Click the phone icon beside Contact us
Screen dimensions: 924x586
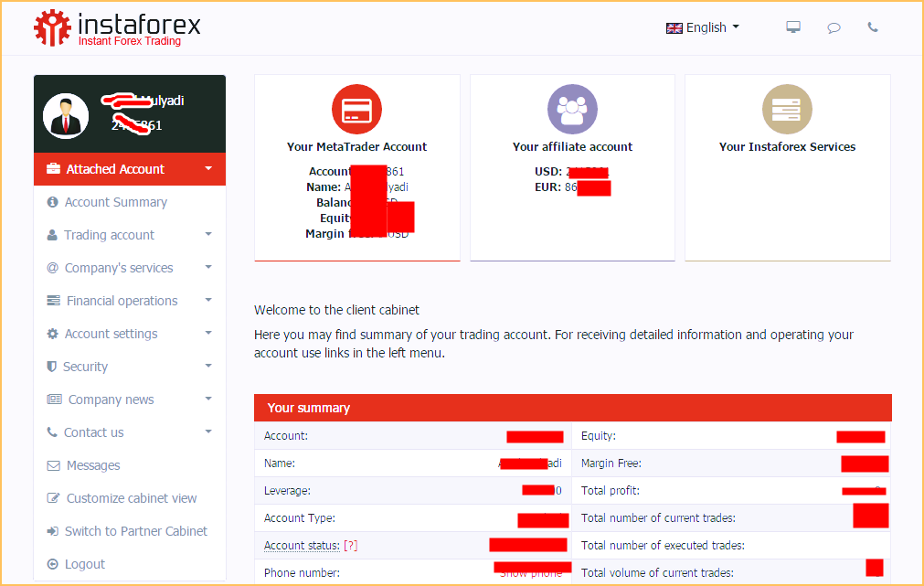[52, 432]
